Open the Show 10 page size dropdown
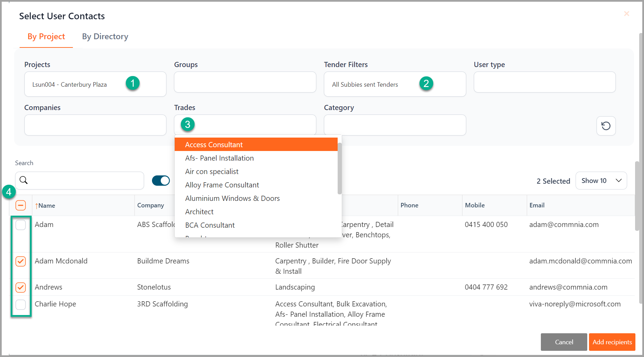This screenshot has height=357, width=644. [x=601, y=181]
